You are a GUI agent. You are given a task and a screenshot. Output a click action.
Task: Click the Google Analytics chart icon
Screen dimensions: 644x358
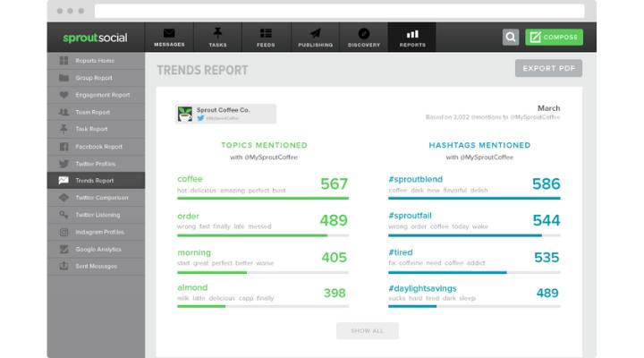[x=64, y=249]
